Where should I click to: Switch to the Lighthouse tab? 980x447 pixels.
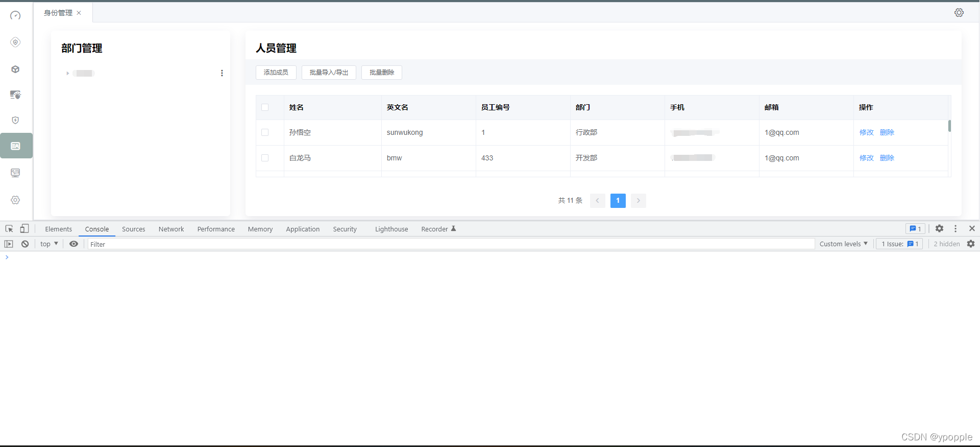coord(391,229)
